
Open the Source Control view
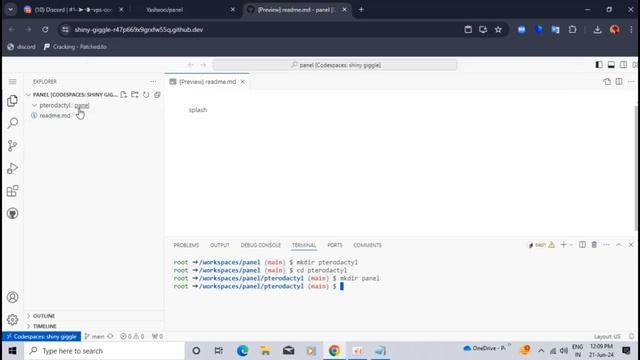click(x=13, y=146)
